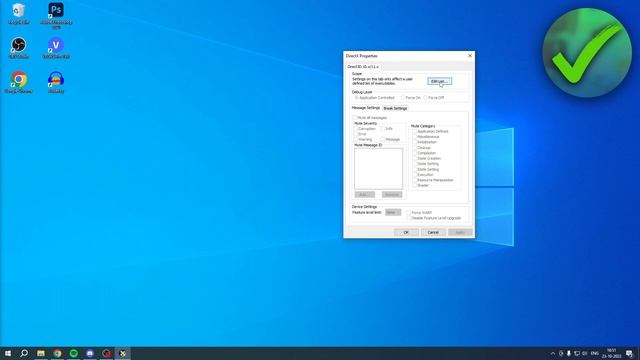The image size is (640, 360).
Task: Open Spotify from the taskbar
Action: 73,353
